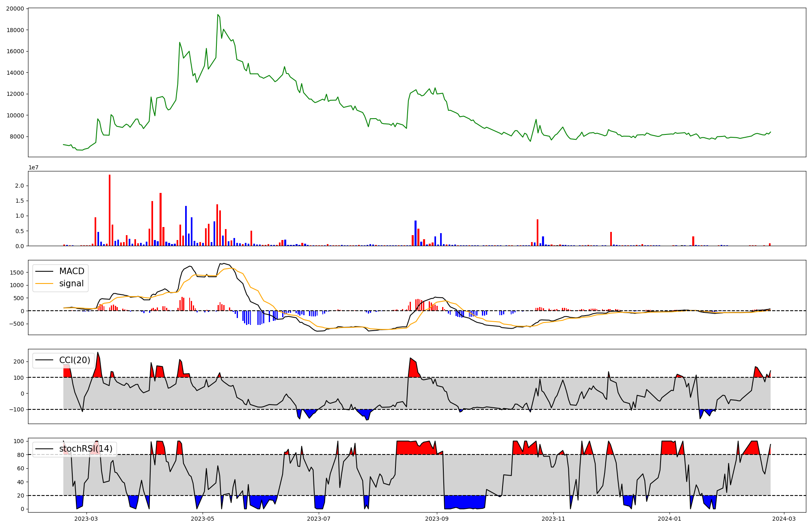Click the -100 tick on CCI axis
Image resolution: width=812 pixels, height=528 pixels.
pyautogui.click(x=16, y=409)
